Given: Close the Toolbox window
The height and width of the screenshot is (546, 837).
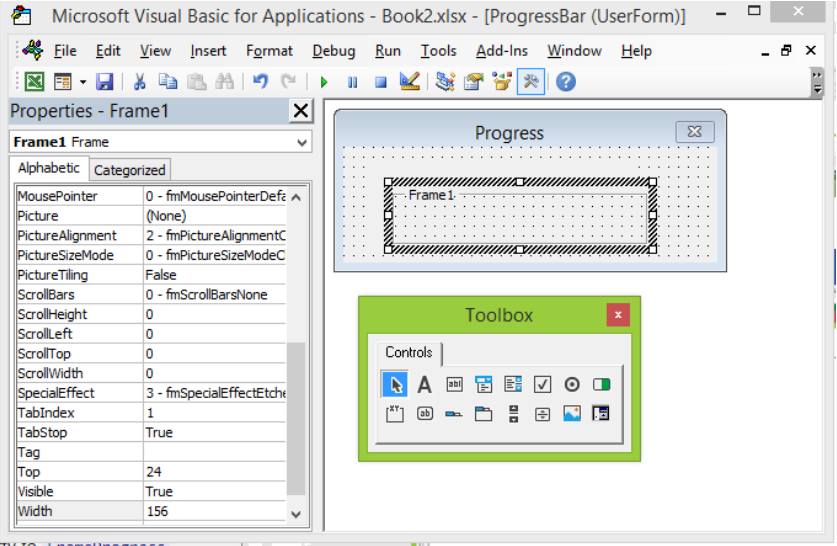Looking at the screenshot, I should tap(618, 315).
